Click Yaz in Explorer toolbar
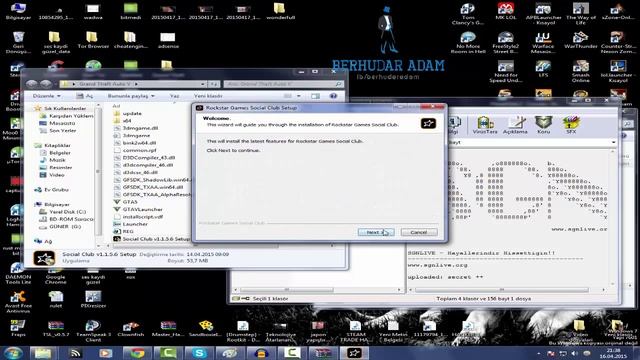The image size is (640, 360). (174, 96)
